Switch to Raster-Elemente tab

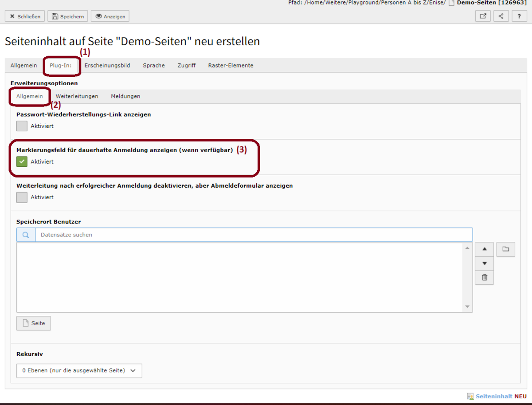click(x=231, y=66)
